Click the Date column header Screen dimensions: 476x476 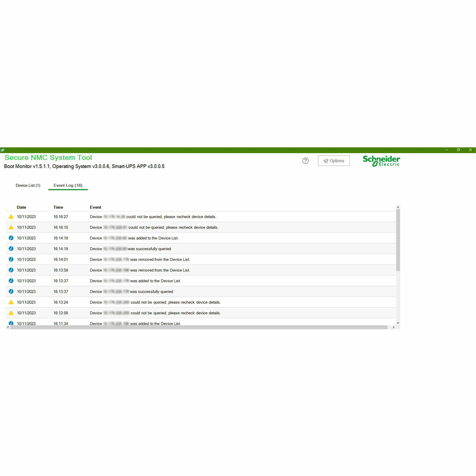[21, 207]
